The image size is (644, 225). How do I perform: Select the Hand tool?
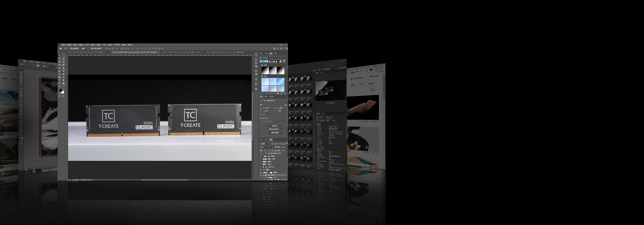point(63,83)
